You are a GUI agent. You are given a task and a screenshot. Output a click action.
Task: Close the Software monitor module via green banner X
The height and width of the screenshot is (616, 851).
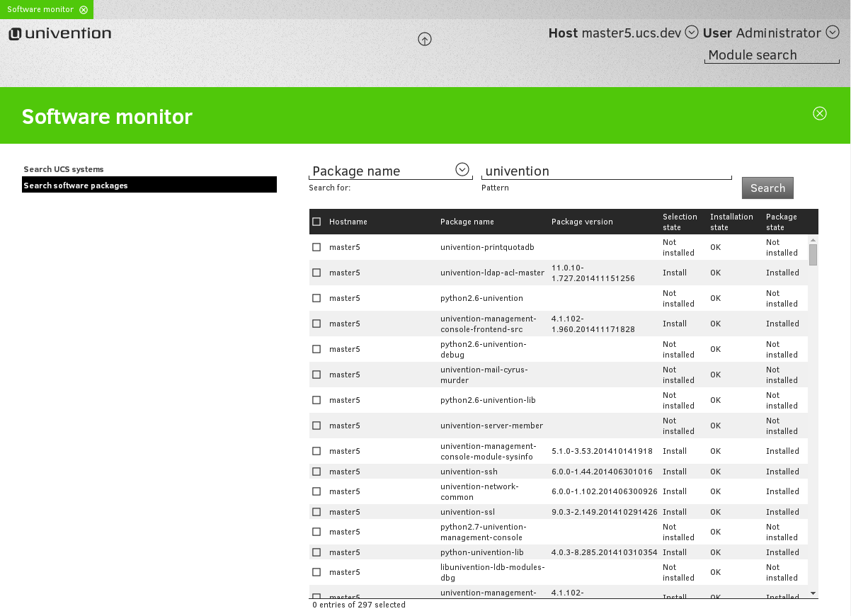[819, 114]
